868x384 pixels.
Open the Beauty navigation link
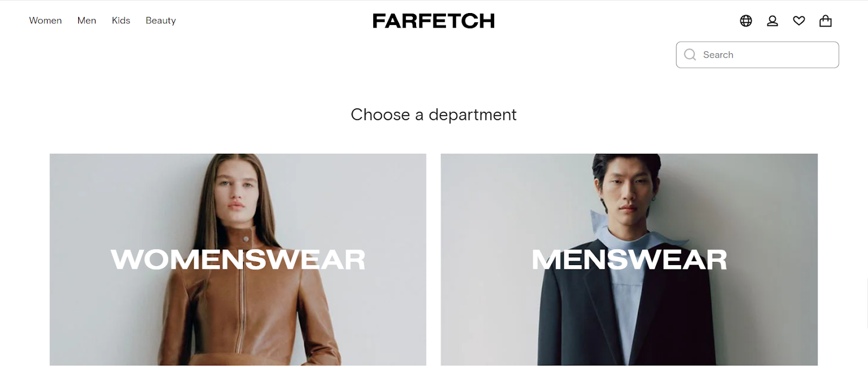coord(161,21)
